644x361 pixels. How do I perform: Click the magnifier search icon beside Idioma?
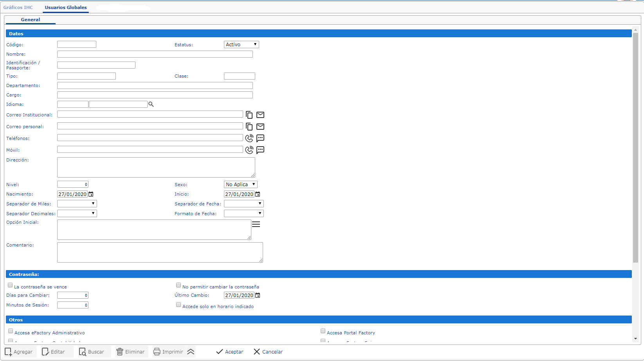[151, 104]
